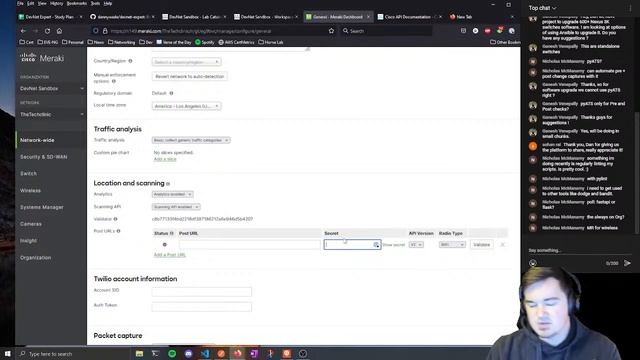
Task: Open Wireless in the sidebar
Action: 30,191
